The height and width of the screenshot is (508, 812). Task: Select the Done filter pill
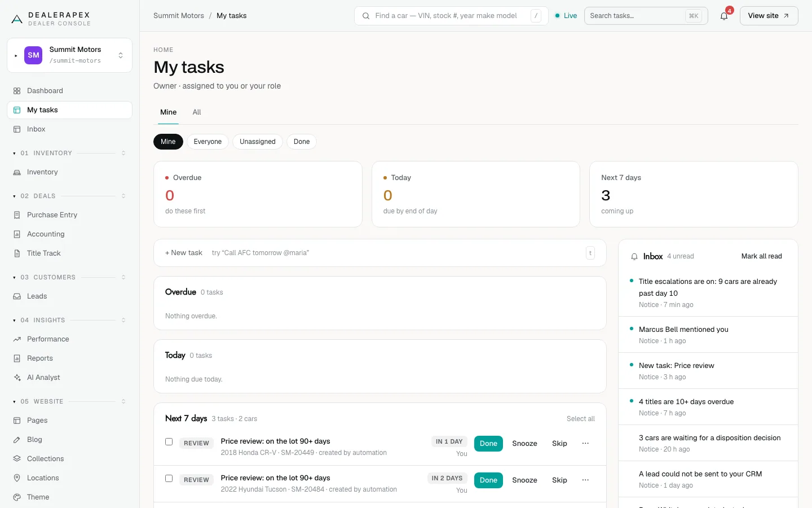[302, 142]
